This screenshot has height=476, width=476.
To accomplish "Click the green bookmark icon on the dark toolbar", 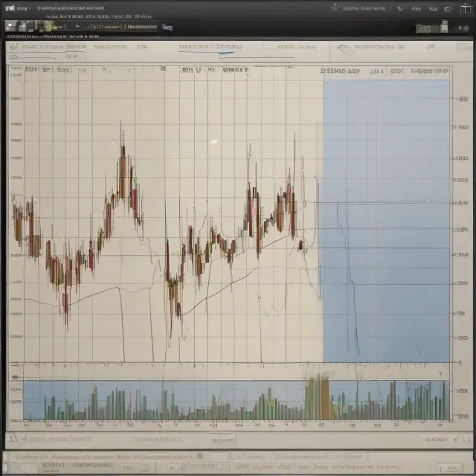I will (444, 27).
